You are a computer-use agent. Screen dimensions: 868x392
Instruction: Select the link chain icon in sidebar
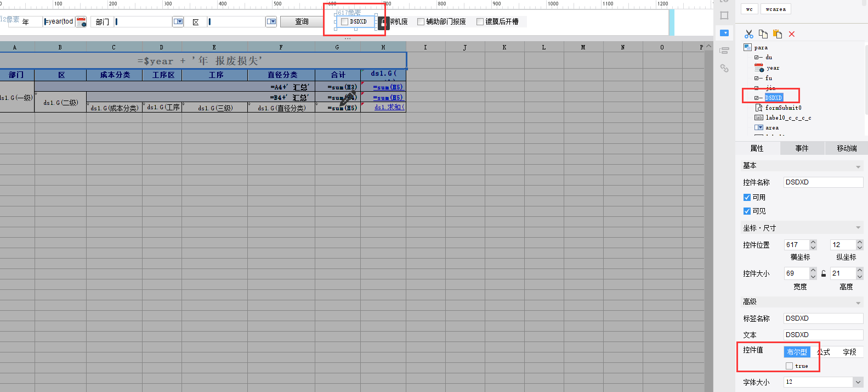coord(724,68)
